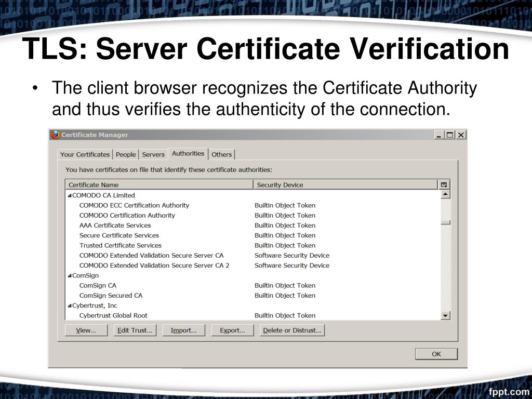This screenshot has width=532, height=399.
Task: Switch to the People tab
Action: point(126,154)
